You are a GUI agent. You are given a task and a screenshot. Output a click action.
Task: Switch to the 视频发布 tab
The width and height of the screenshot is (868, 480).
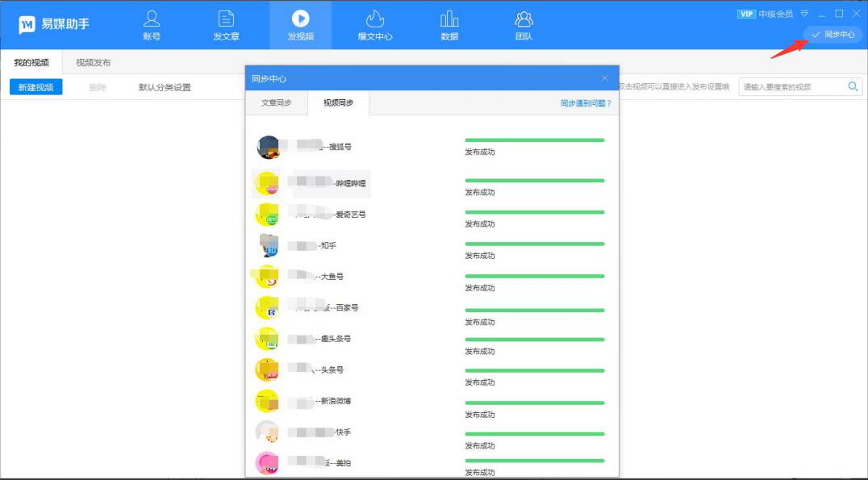point(91,61)
